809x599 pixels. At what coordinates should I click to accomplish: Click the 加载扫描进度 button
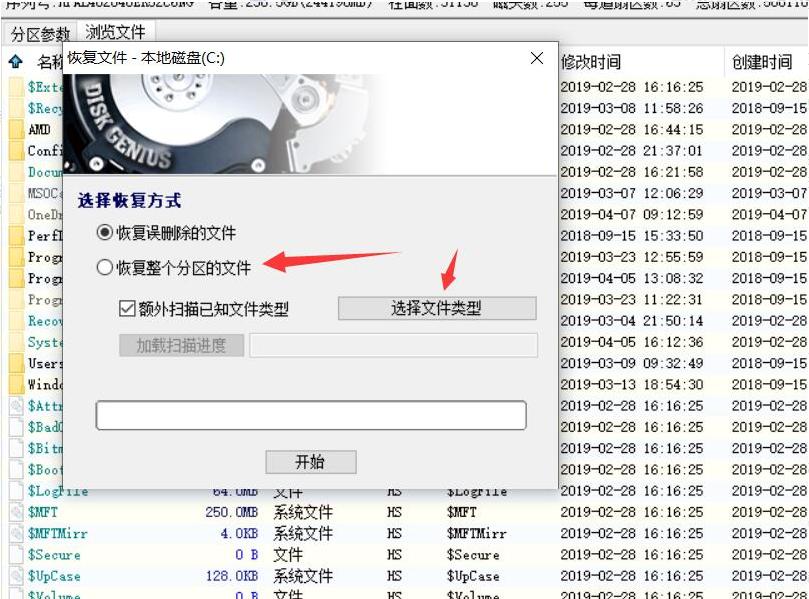181,345
